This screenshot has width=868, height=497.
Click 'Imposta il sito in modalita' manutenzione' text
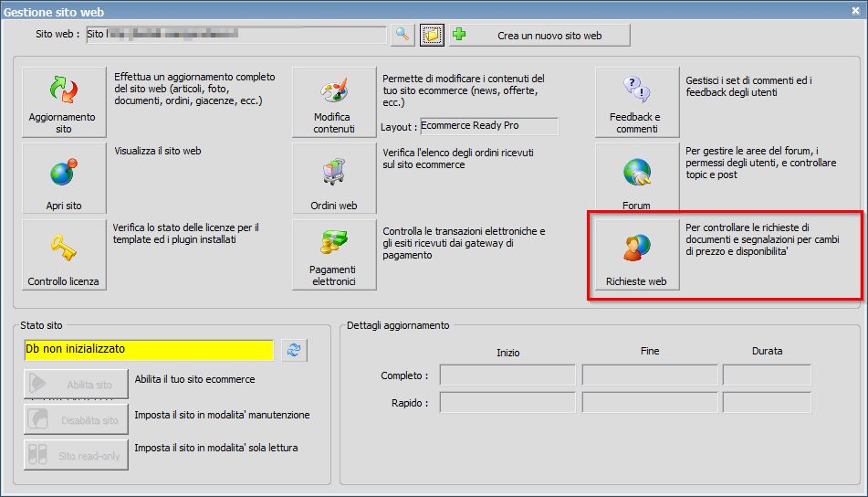click(222, 415)
